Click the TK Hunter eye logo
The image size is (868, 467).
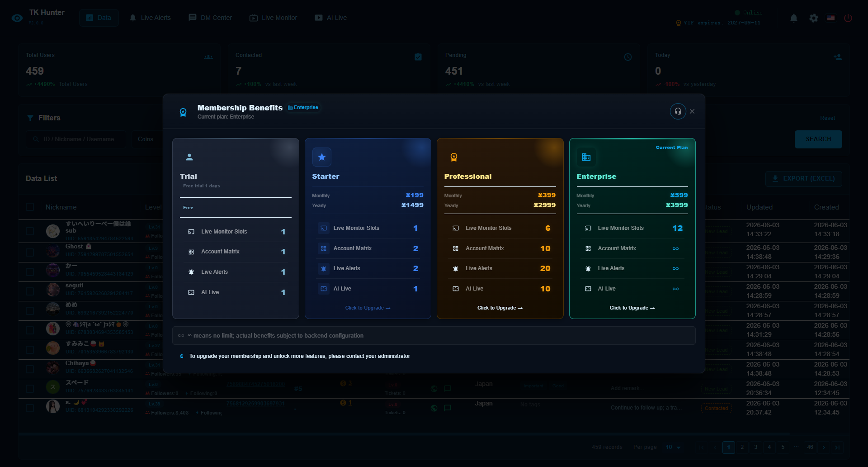17,18
